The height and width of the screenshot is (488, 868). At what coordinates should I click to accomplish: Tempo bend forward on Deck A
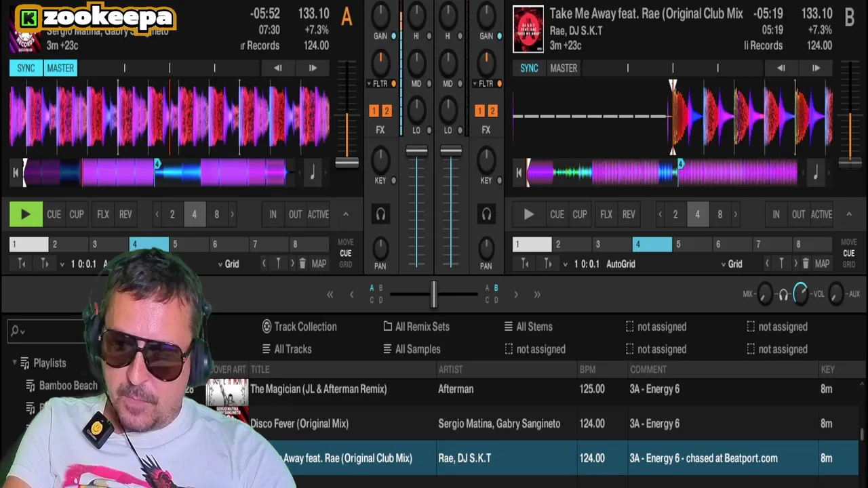point(313,68)
